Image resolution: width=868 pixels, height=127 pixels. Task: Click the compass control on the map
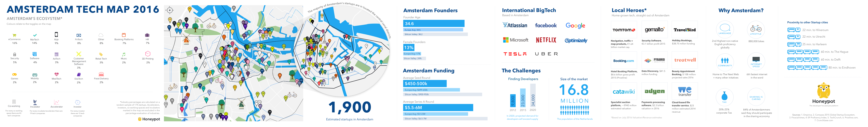tap(170, 10)
